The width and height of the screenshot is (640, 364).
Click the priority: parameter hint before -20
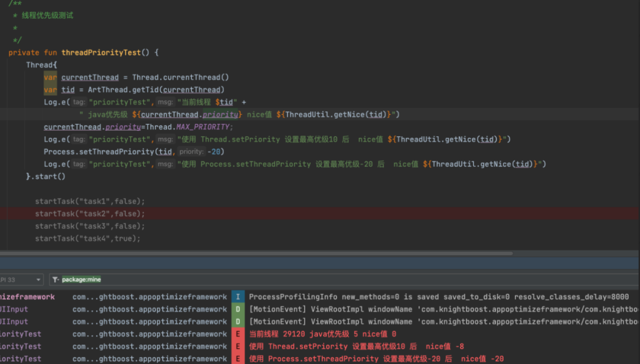point(191,152)
